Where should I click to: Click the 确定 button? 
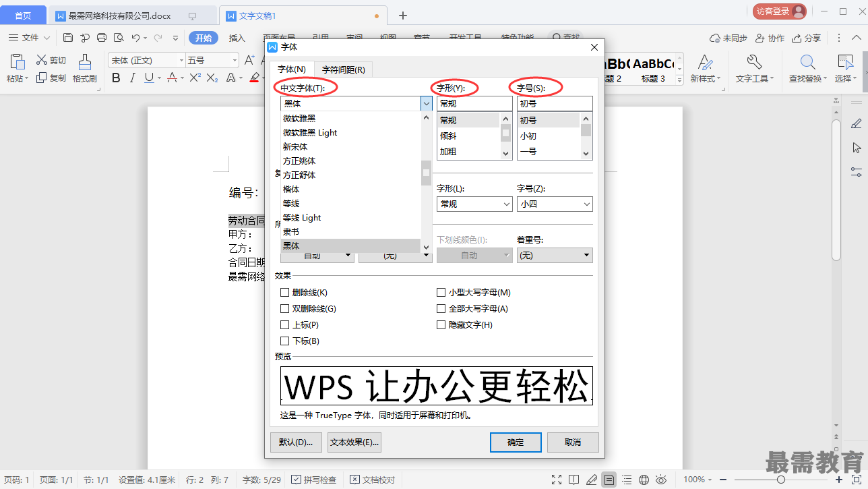coord(516,442)
